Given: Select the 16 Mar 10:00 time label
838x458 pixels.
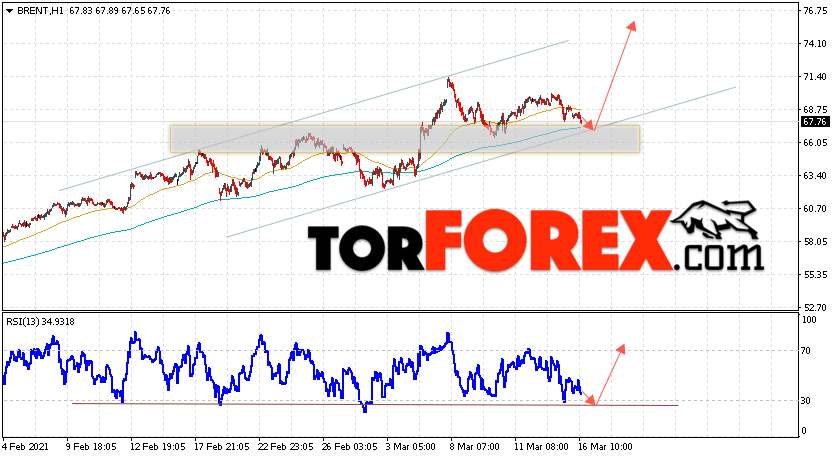Looking at the screenshot, I should click(x=606, y=447).
